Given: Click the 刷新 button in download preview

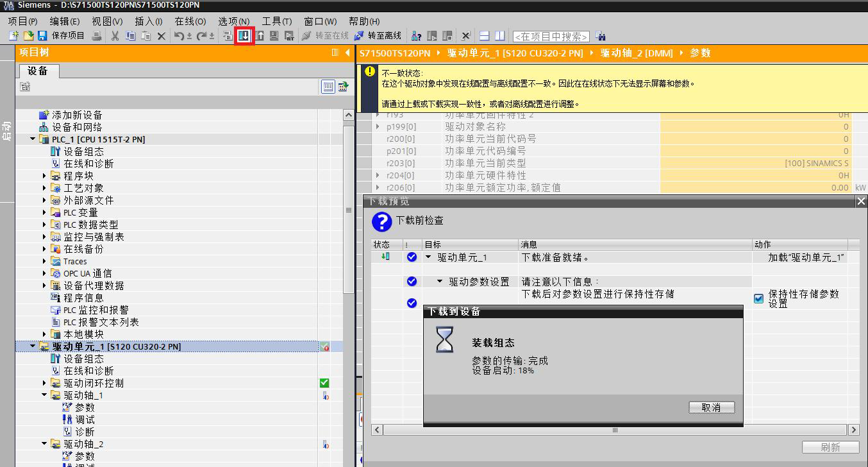Looking at the screenshot, I should coord(830,447).
